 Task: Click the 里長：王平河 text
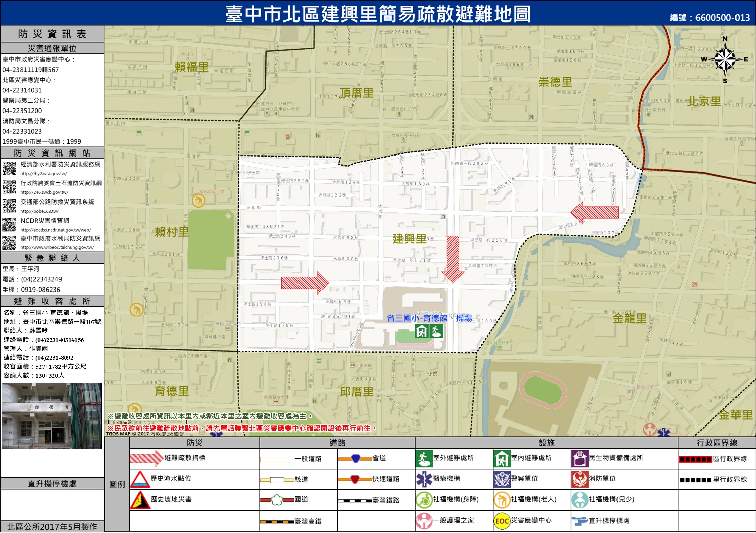(21, 269)
